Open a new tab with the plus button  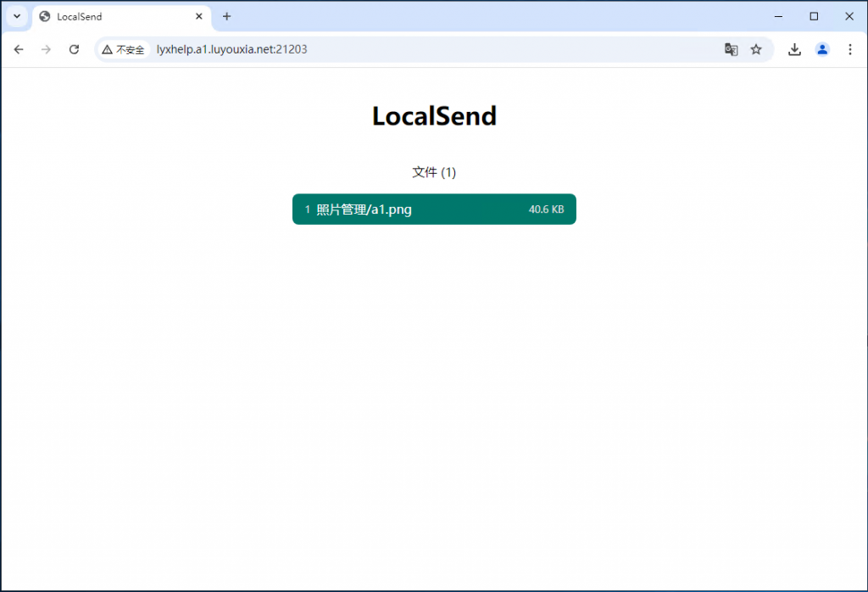point(226,16)
